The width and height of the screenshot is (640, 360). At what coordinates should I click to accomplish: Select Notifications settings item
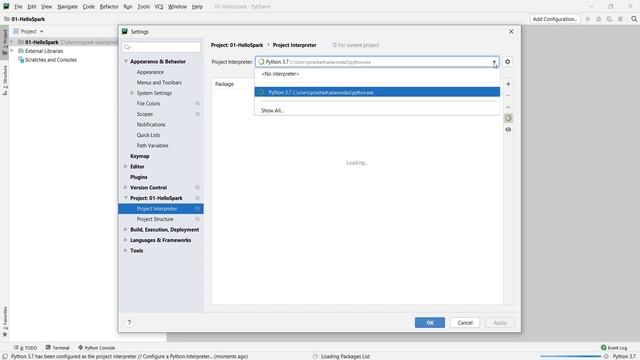(151, 124)
